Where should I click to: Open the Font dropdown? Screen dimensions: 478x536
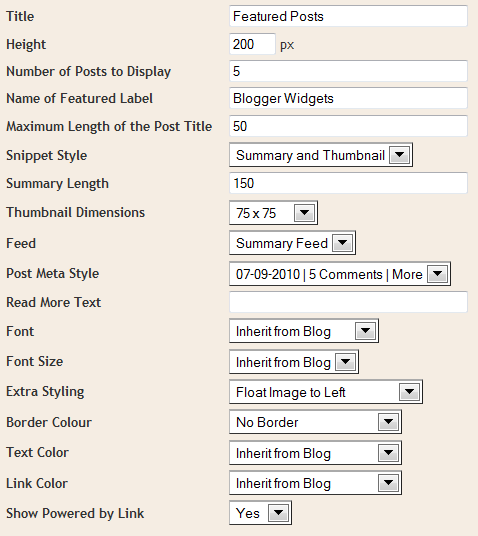304,331
